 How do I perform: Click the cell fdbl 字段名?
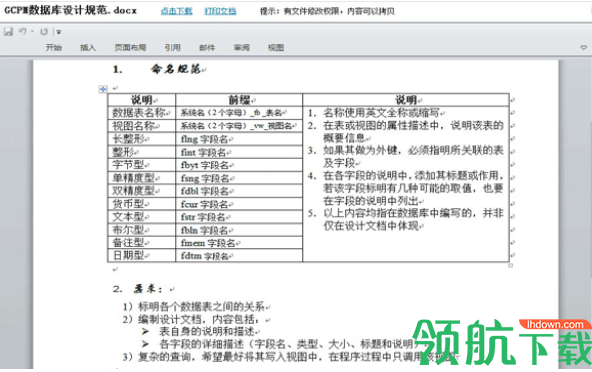click(x=239, y=191)
